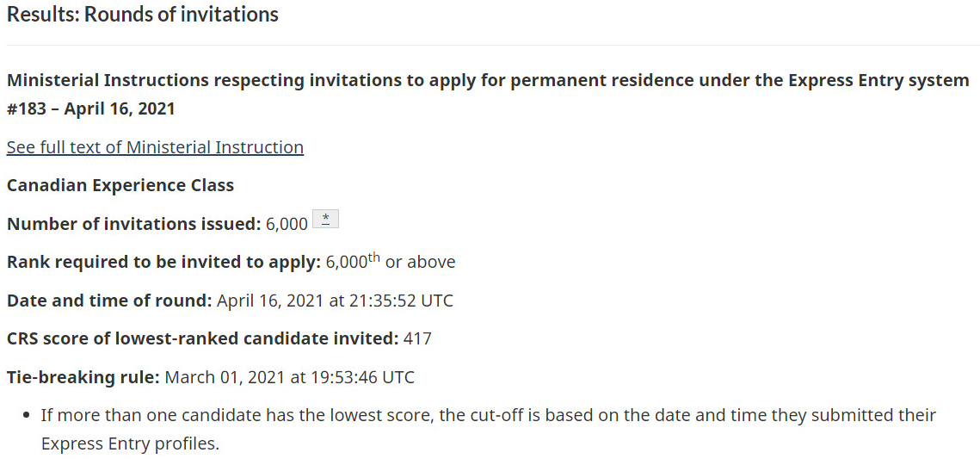Viewport: 980px width, 459px height.
Task: Click the footnote asterisk beside invitations issued
Action: tap(325, 220)
